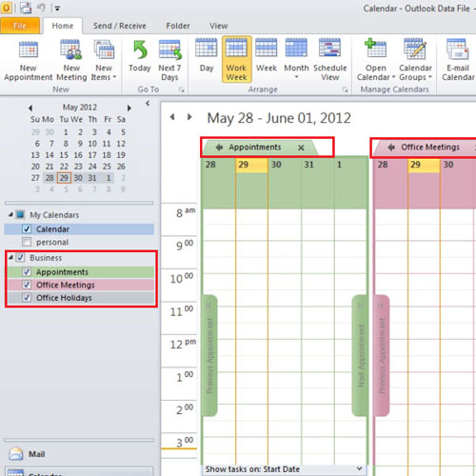476x476 pixels.
Task: Close the Appointments calendar tab
Action: pyautogui.click(x=301, y=148)
